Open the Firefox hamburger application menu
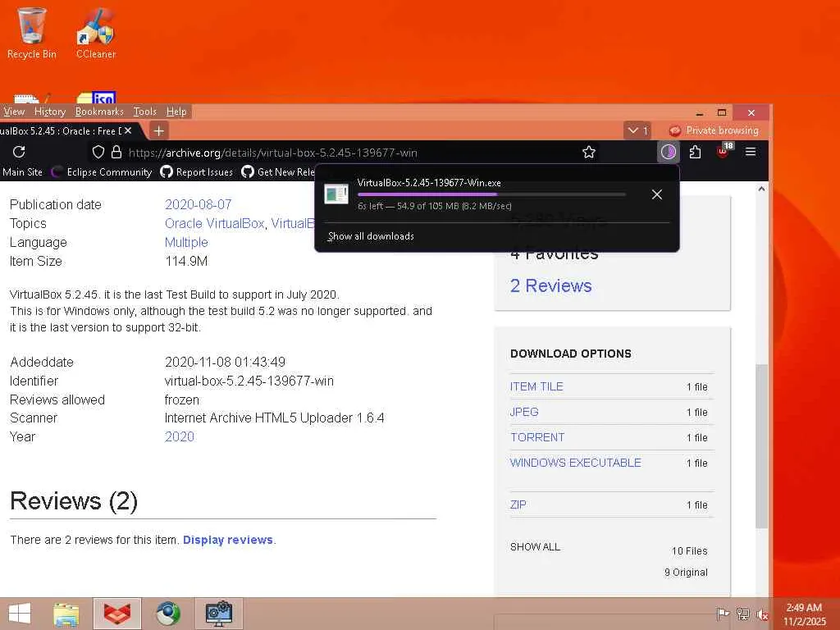840x630 pixels. click(x=751, y=152)
